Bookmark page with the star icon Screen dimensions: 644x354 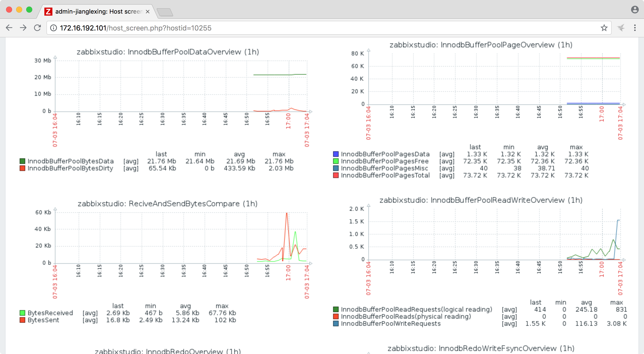click(604, 28)
